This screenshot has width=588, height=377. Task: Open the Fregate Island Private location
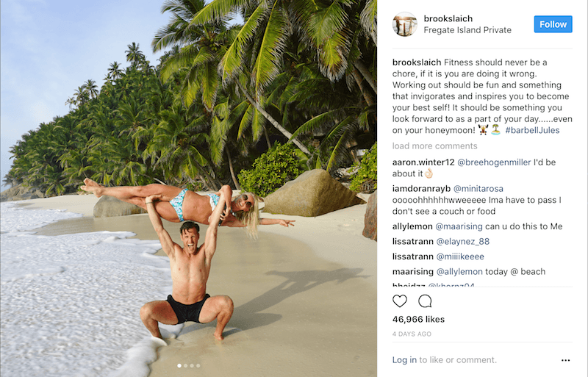click(x=467, y=30)
